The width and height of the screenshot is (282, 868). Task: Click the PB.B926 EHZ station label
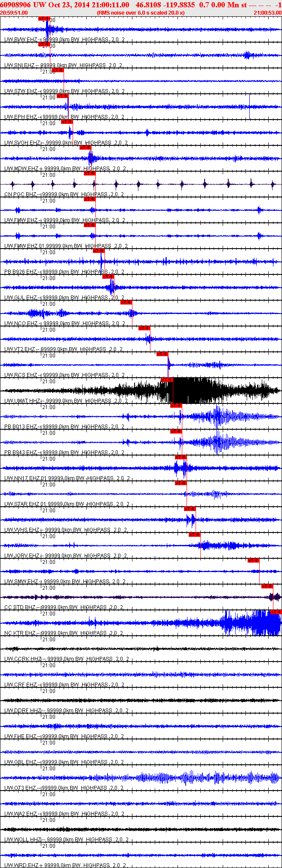click(64, 272)
